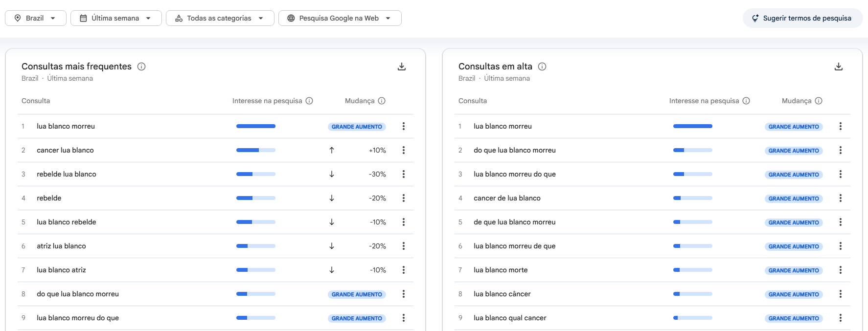Open more options for em alta 'lua blanco morreu do que'

pyautogui.click(x=841, y=174)
